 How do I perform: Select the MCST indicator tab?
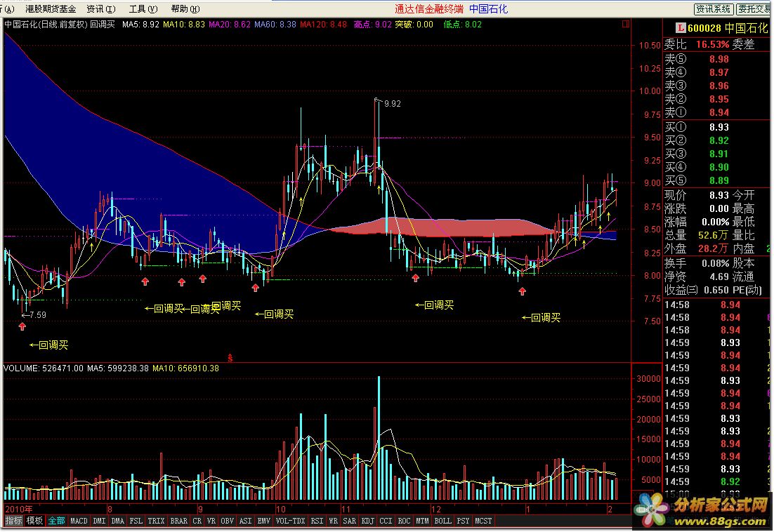(x=483, y=521)
